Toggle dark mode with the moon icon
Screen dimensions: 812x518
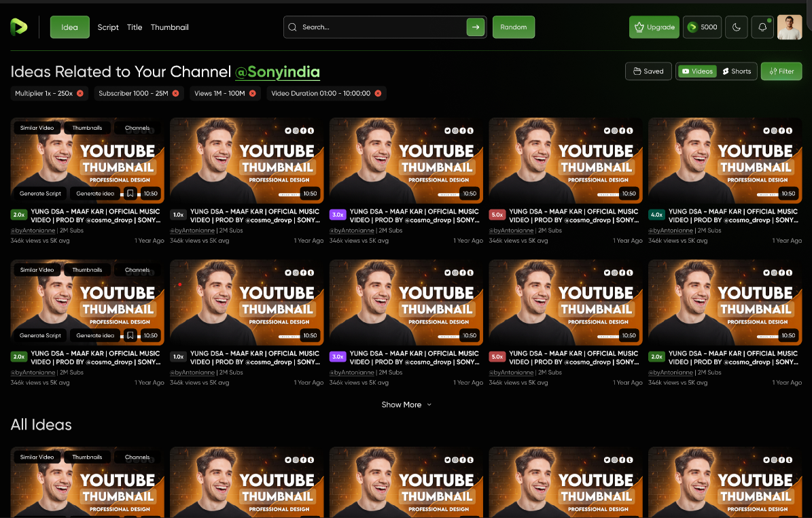coord(737,27)
